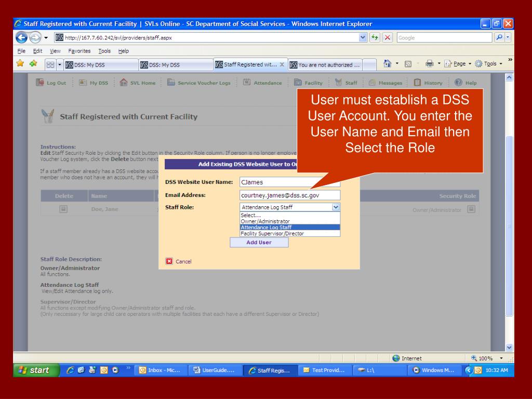Click the Back navigation arrow button
The width and height of the screenshot is (532, 399).
pyautogui.click(x=21, y=37)
